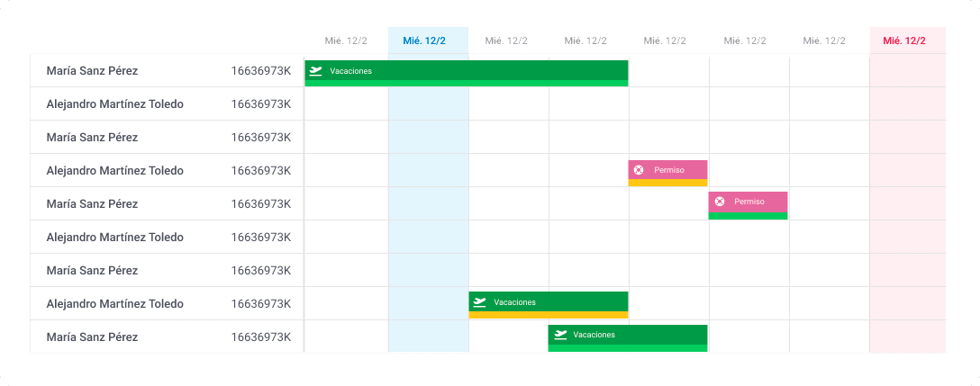Open the Vacaciones label on the longest green bar
Viewport: 980px width, 386px height.
(x=350, y=71)
